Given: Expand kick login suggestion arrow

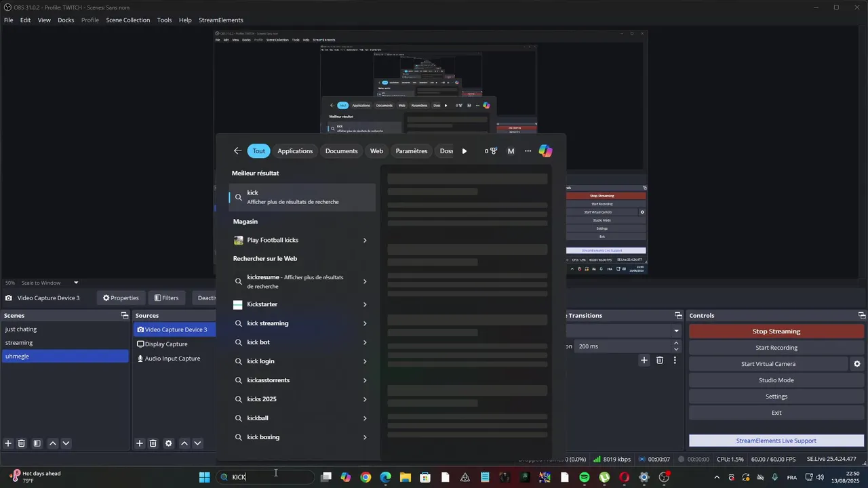Looking at the screenshot, I should [365, 361].
